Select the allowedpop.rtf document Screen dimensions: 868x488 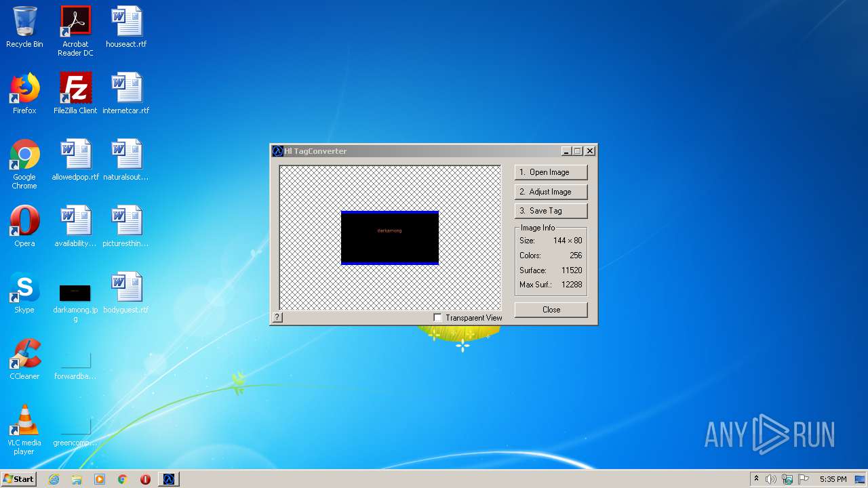click(75, 160)
